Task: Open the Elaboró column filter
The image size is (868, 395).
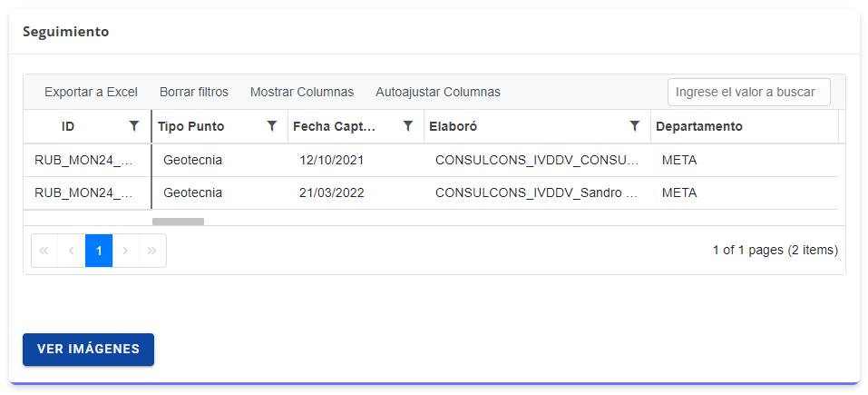Action: [635, 126]
